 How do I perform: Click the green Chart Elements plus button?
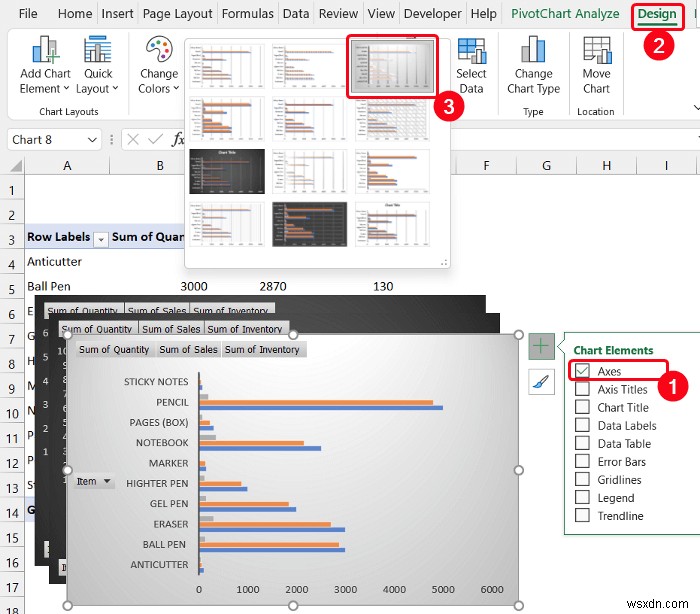(x=541, y=346)
